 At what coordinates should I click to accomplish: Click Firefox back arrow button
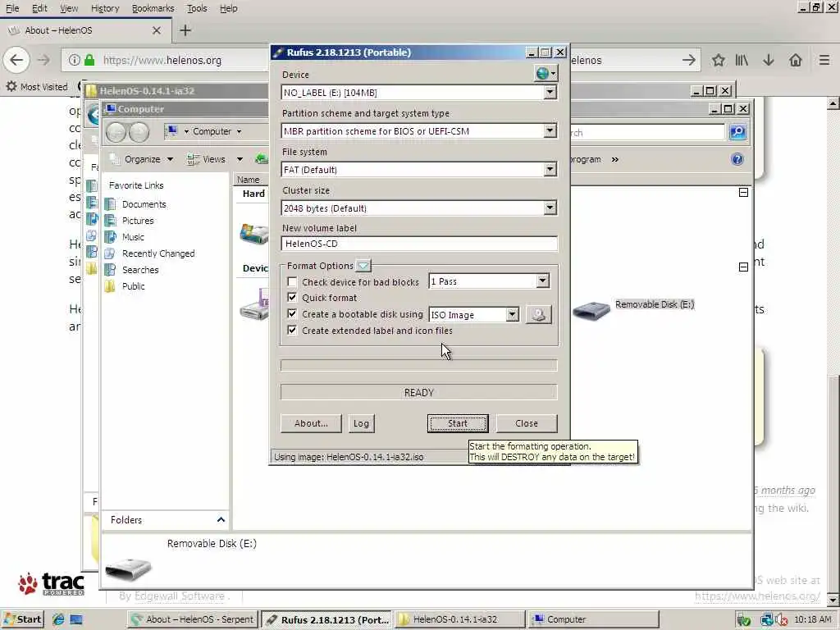point(16,60)
